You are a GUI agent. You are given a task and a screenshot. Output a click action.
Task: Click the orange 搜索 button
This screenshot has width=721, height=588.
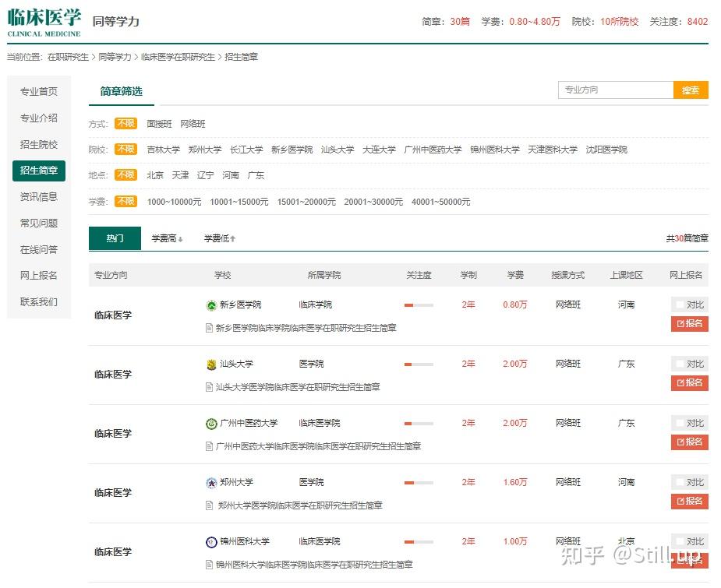691,90
